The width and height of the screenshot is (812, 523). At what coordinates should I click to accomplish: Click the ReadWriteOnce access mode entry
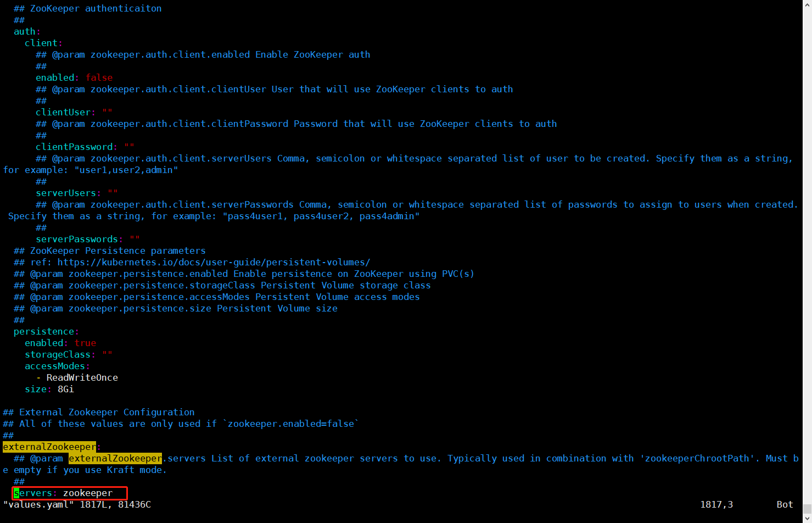tap(82, 377)
